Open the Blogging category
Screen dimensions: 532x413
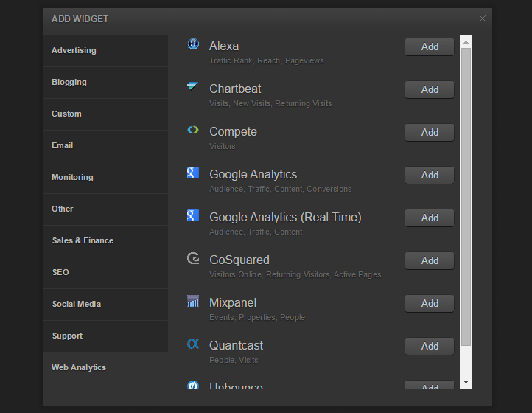tap(105, 83)
